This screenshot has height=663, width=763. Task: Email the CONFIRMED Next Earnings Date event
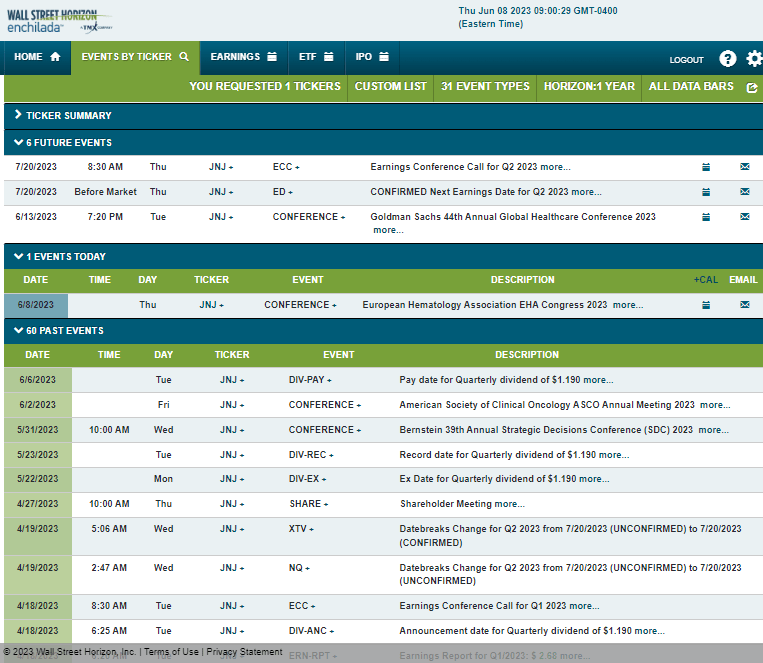pyautogui.click(x=744, y=192)
